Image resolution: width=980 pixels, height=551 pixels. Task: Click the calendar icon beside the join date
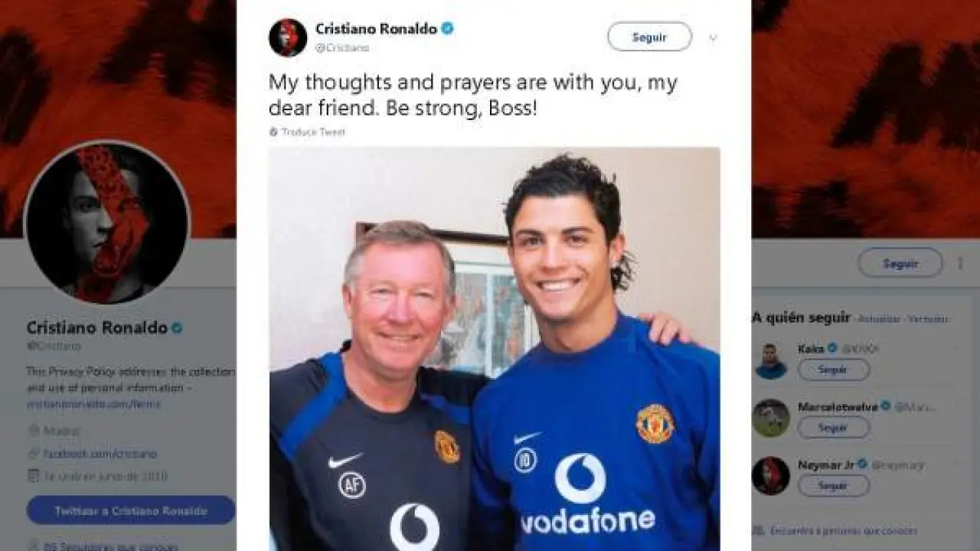pyautogui.click(x=33, y=476)
